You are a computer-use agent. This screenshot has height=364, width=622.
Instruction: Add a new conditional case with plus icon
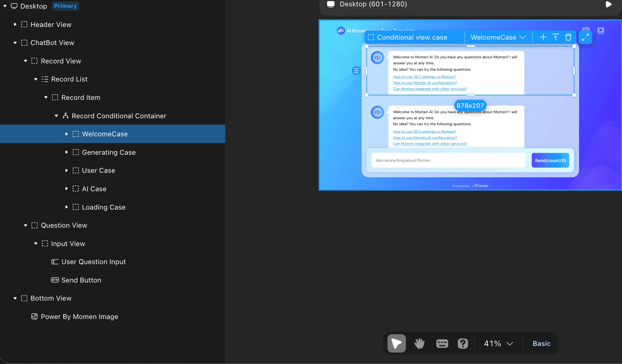[x=543, y=37]
